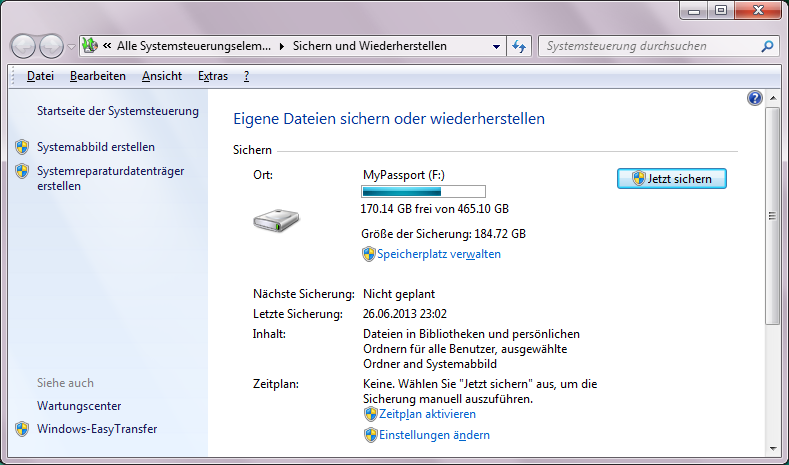This screenshot has width=789, height=465.
Task: Click the refresh button next to the address bar
Action: (x=519, y=46)
